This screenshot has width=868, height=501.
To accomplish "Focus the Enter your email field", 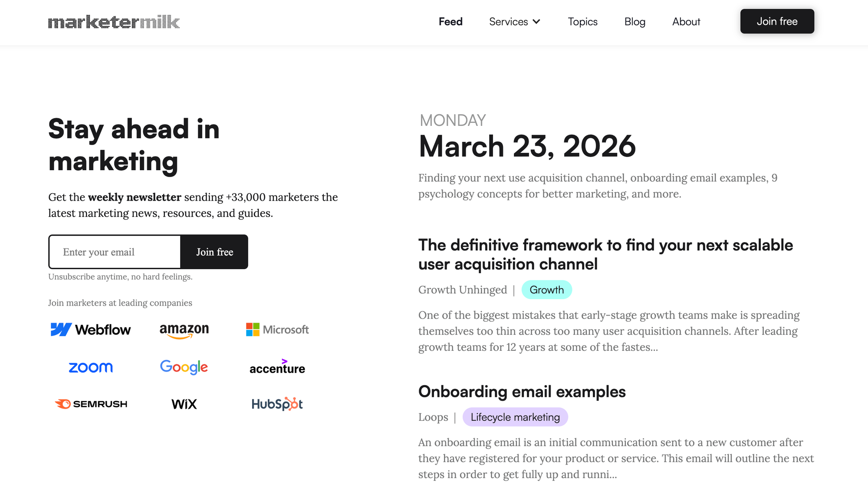I will (x=115, y=252).
